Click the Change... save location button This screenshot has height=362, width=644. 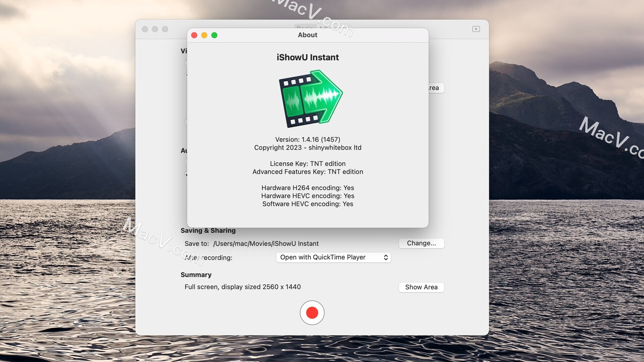coord(421,243)
